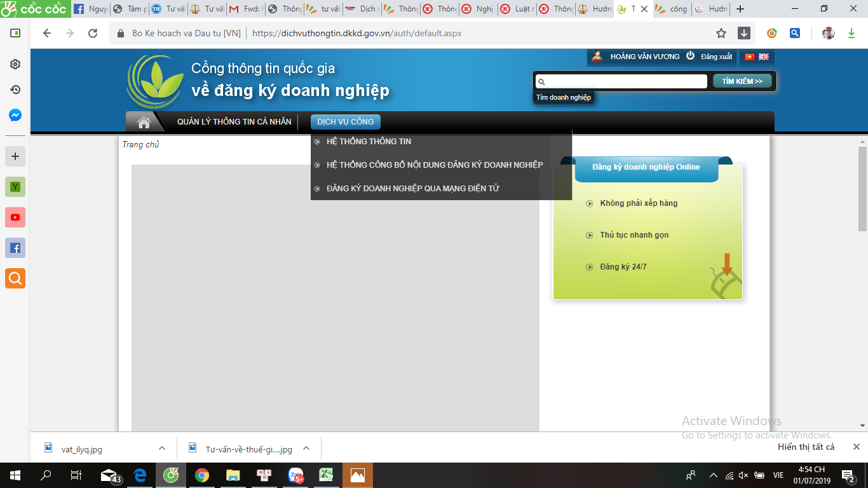Switch to English with UK flag icon

pyautogui.click(x=763, y=57)
